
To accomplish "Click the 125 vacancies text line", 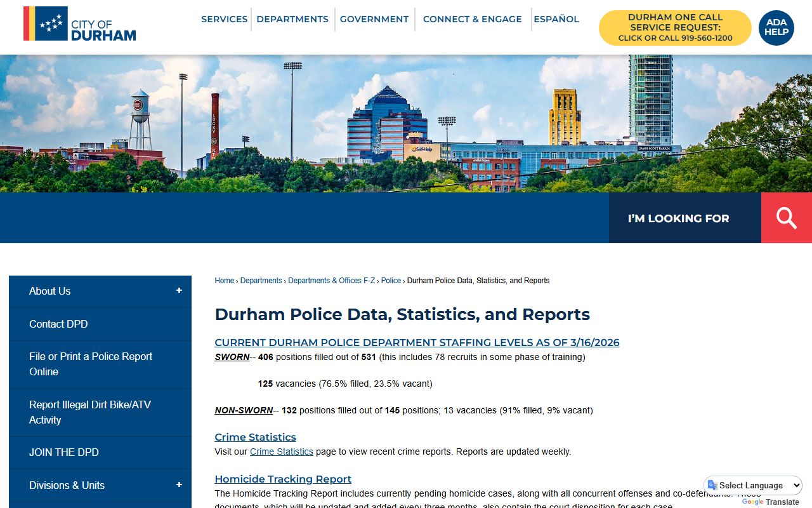I will [345, 384].
